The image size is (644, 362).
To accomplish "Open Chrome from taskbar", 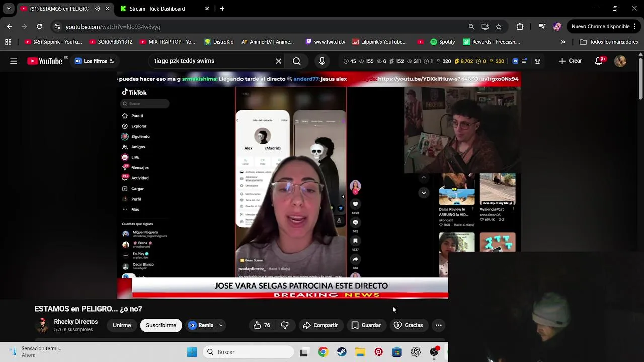I will (323, 352).
